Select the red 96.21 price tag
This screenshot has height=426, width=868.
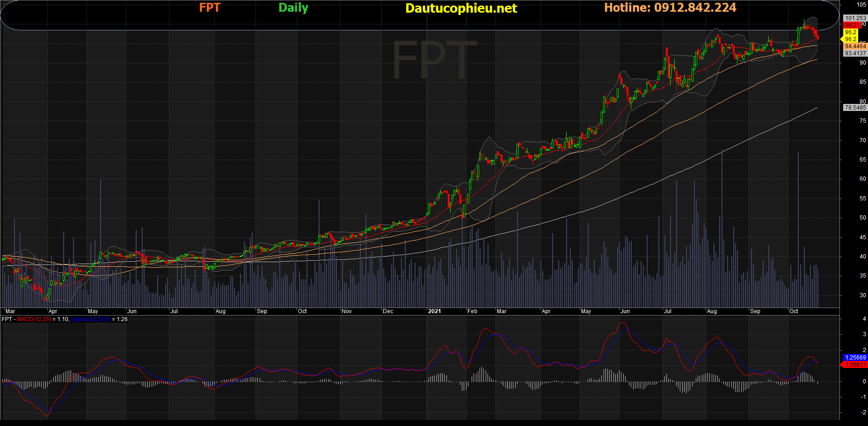(x=852, y=25)
